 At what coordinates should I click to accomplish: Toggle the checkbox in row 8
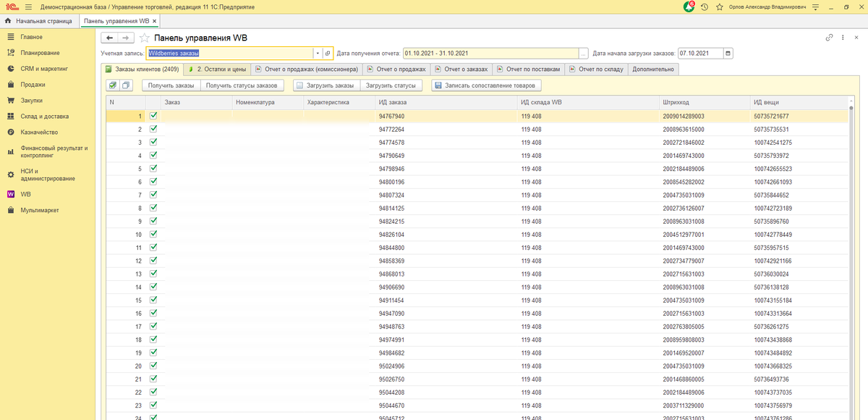(x=153, y=207)
